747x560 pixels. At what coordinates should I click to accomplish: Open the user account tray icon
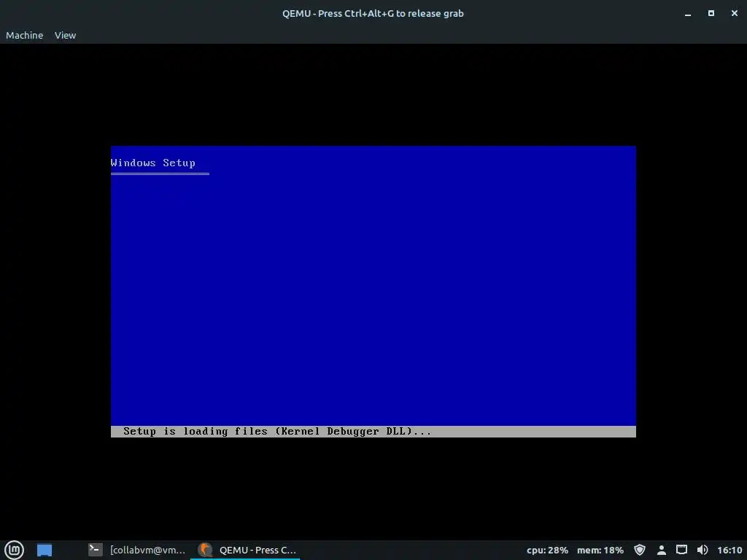[661, 550]
